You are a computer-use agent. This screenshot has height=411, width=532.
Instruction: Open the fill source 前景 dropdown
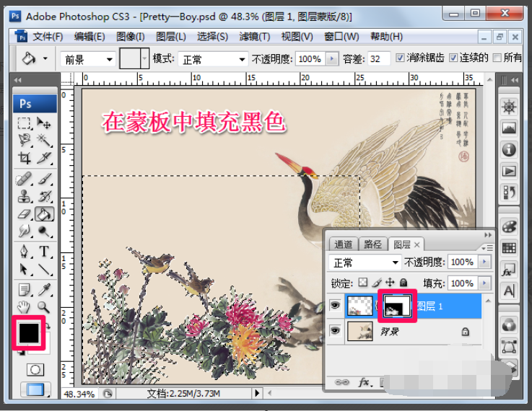[x=88, y=59]
